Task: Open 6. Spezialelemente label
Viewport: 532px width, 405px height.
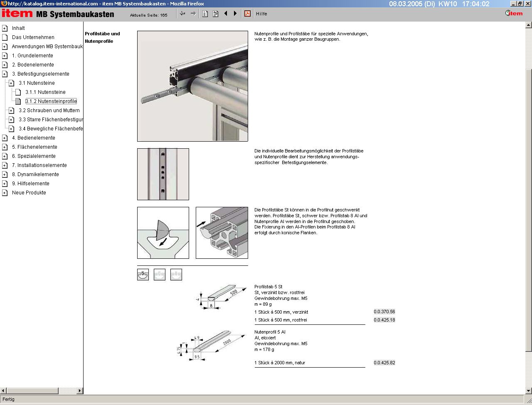Action: pyautogui.click(x=34, y=156)
